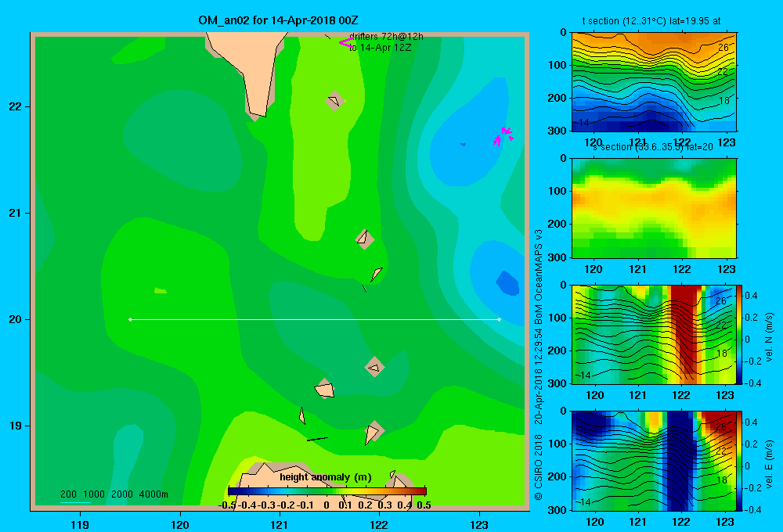Click the -0.5 value on height anomaly scale

tap(227, 505)
